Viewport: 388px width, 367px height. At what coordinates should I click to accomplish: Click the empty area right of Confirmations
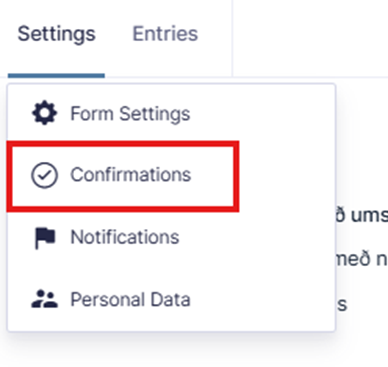coord(287,175)
